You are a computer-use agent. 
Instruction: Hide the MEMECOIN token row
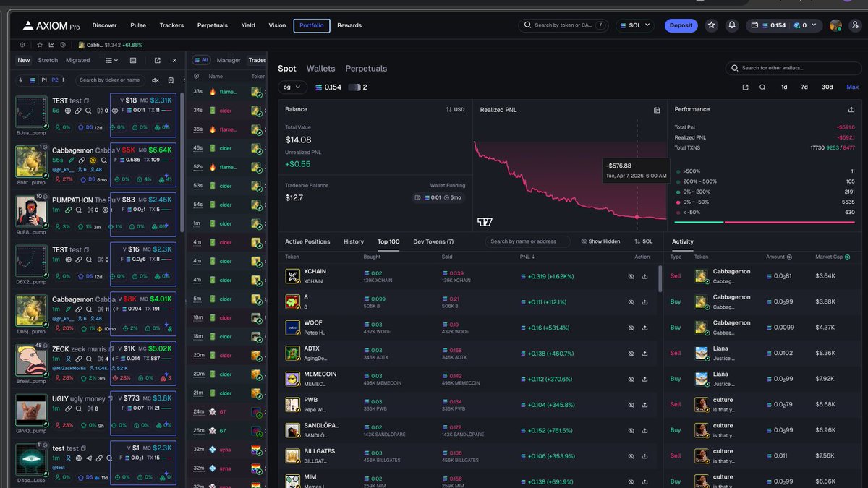coord(631,379)
